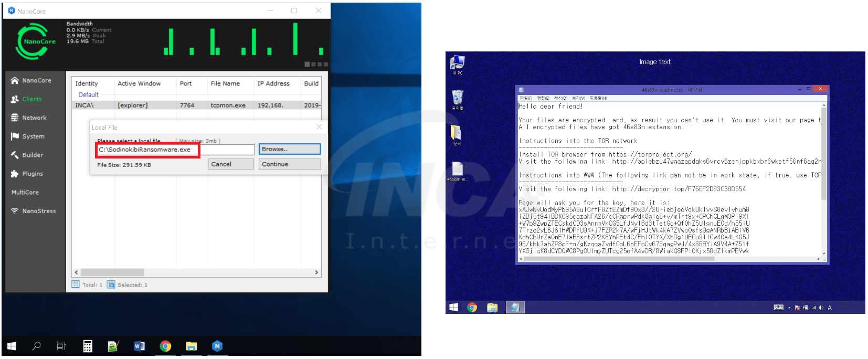The height and width of the screenshot is (359, 868).
Task: Open Chrome from the left taskbar
Action: coord(165,346)
